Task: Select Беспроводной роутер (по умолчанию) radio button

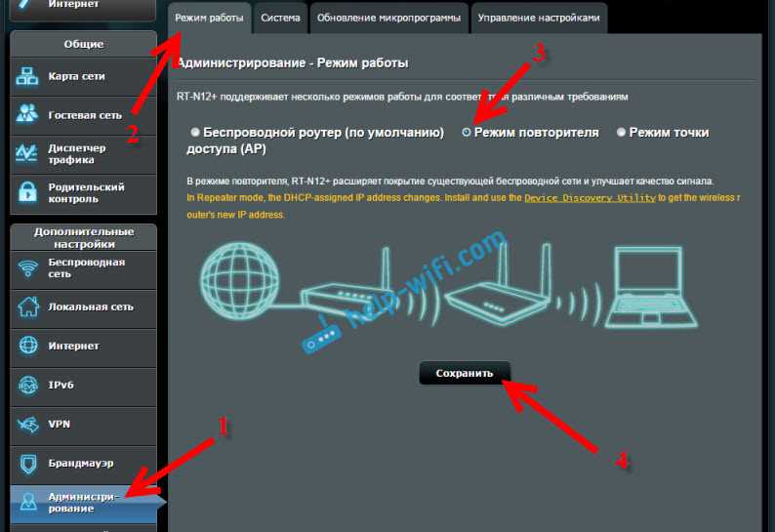Action: coord(195,132)
